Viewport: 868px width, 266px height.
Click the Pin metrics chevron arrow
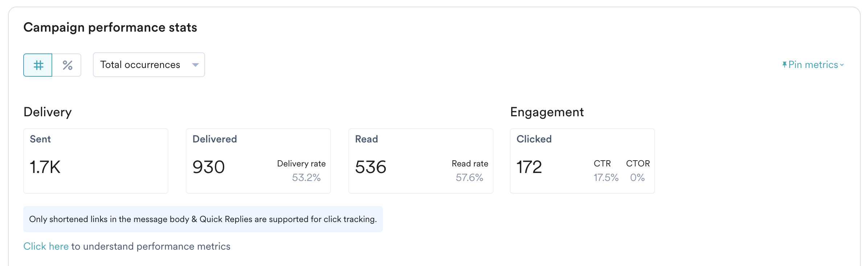coord(842,65)
